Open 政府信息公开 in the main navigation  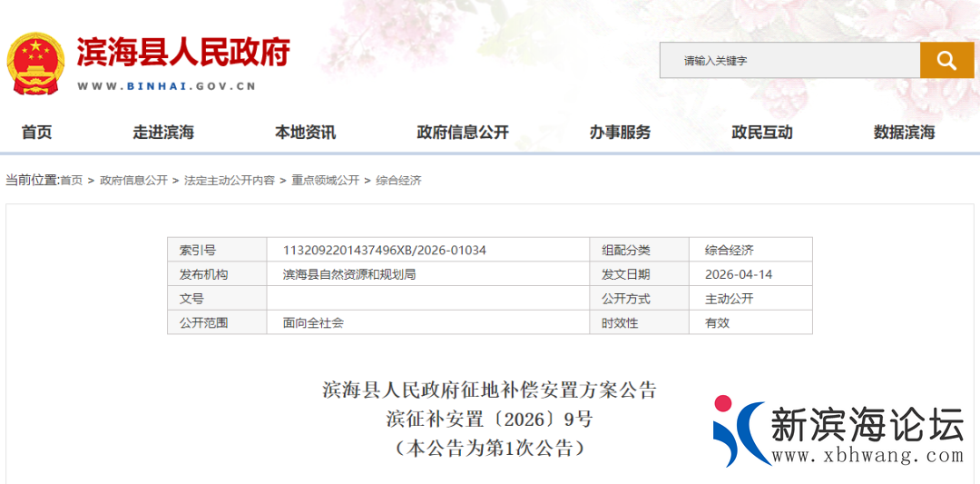(x=463, y=133)
